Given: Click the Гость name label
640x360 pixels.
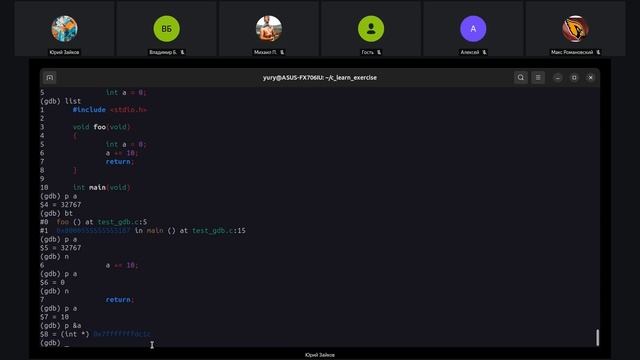Looking at the screenshot, I should pos(367,52).
